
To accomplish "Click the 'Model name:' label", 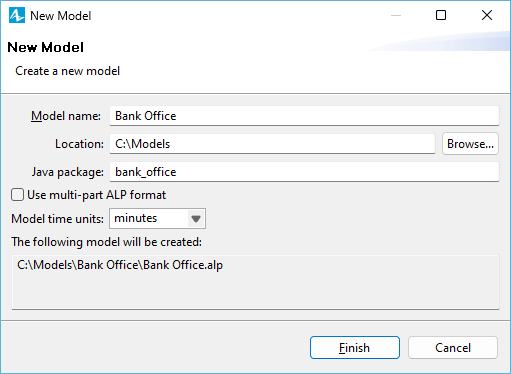I will 66,116.
